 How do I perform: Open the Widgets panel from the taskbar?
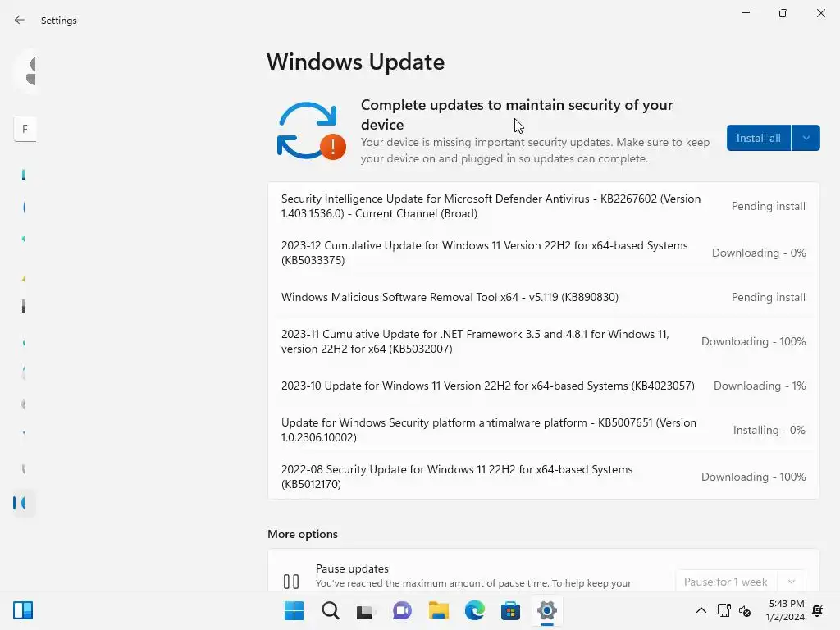(23, 610)
